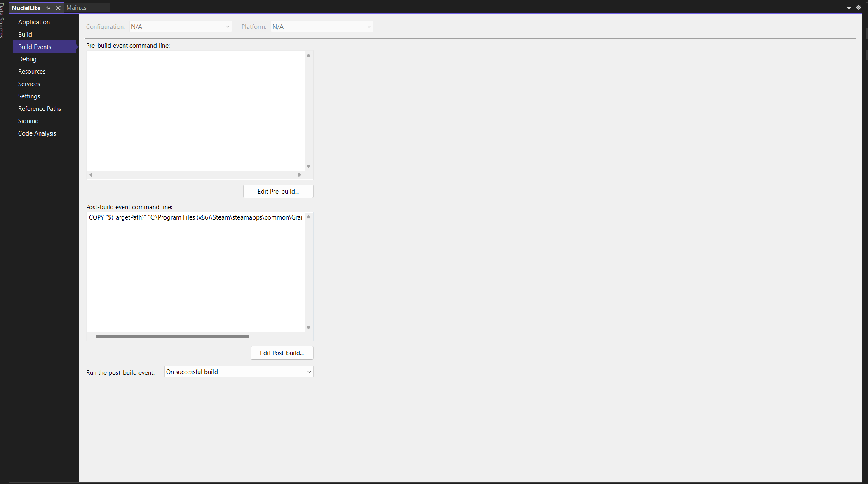This screenshot has width=868, height=484.
Task: Open the tab settings gear icon
Action: click(x=859, y=7)
